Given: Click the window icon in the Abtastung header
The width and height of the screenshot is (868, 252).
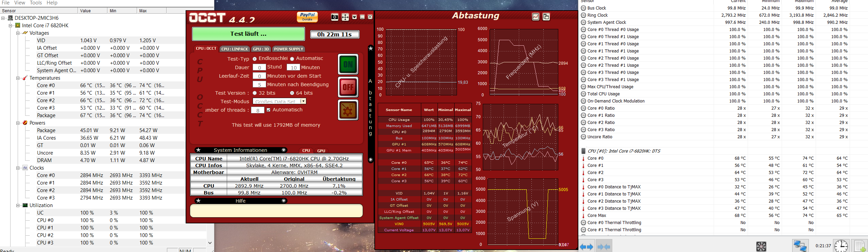Looking at the screenshot, I should coord(546,17).
